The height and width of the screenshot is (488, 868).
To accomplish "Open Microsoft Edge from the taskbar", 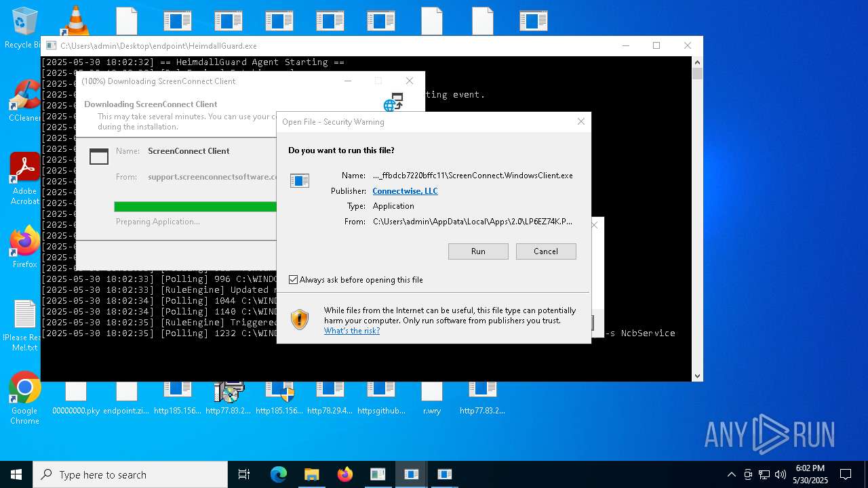I will click(279, 474).
